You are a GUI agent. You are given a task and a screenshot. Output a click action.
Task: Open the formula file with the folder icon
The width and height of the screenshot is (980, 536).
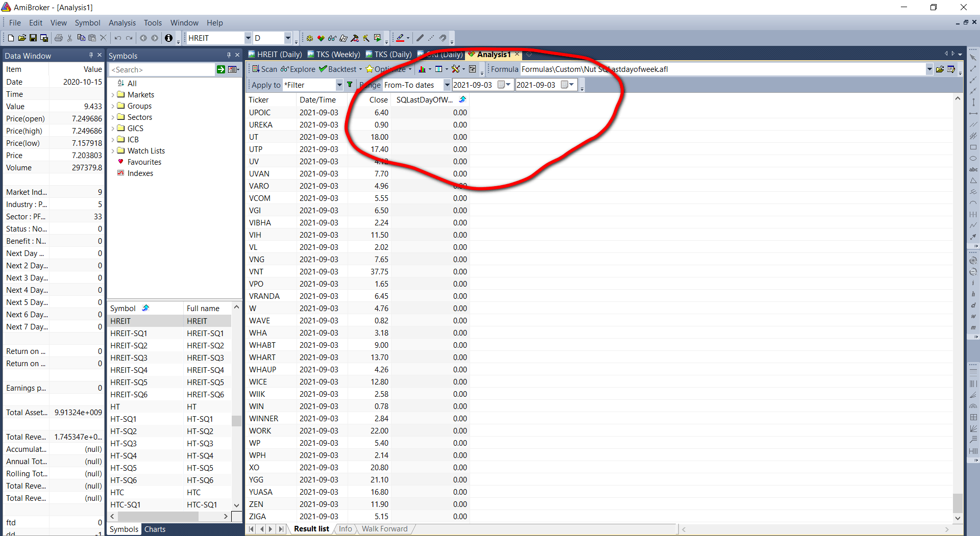[x=940, y=69]
